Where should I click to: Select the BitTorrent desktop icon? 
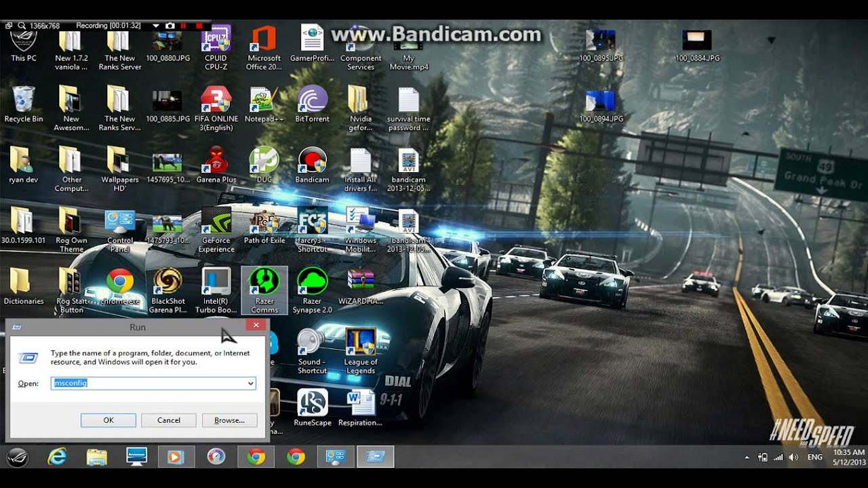[312, 104]
